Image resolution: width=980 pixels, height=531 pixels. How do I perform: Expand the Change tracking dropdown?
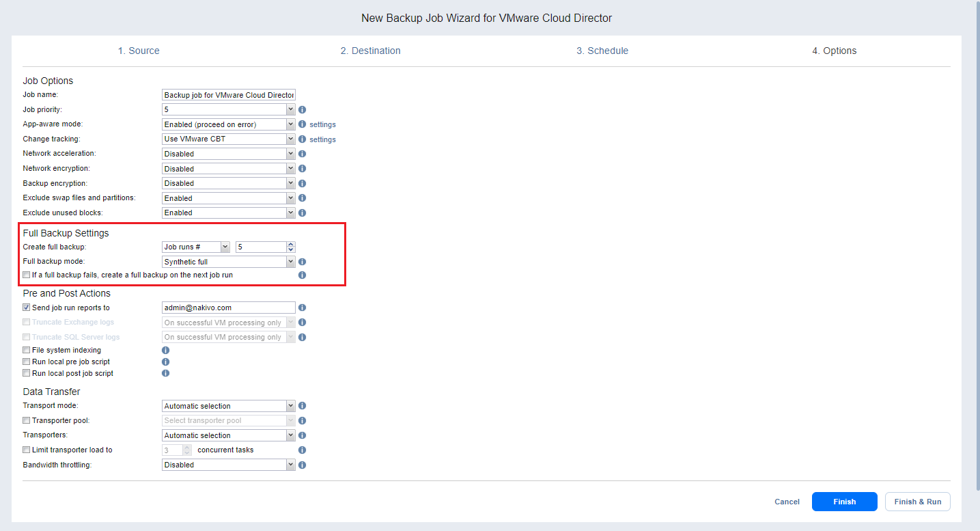(x=228, y=139)
